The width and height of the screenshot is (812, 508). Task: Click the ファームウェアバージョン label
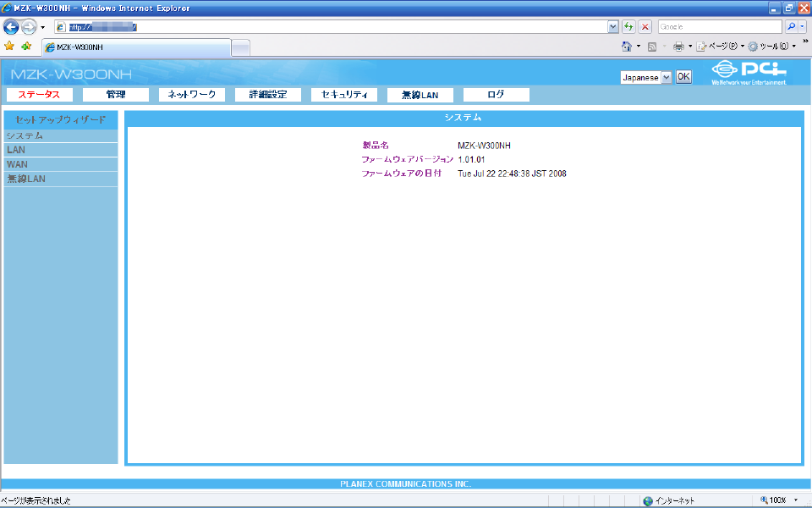tap(407, 160)
